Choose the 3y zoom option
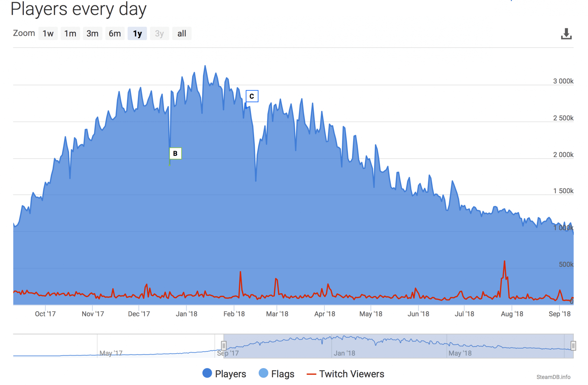Screen dimensions: 588x385 (160, 34)
